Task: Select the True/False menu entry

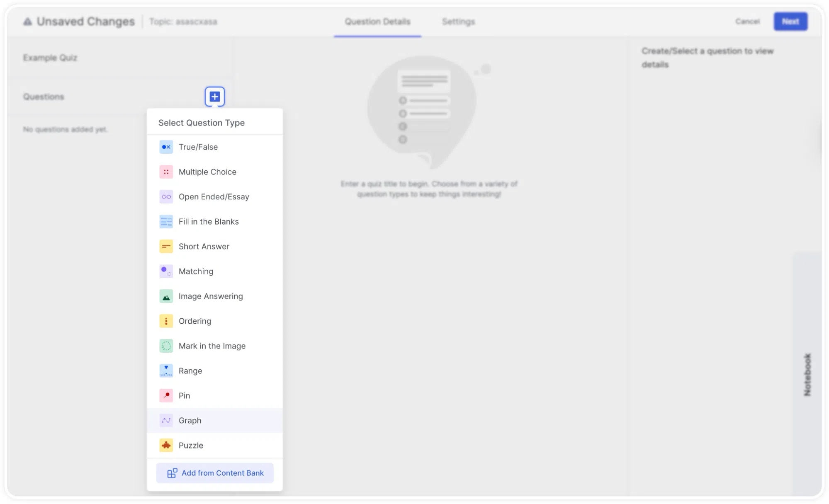Action: (x=215, y=147)
